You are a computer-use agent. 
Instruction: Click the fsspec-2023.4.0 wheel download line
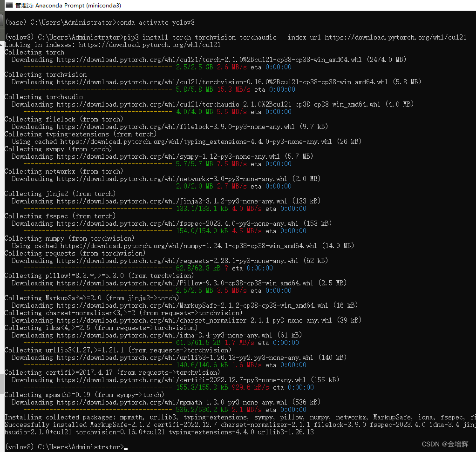[x=172, y=223]
